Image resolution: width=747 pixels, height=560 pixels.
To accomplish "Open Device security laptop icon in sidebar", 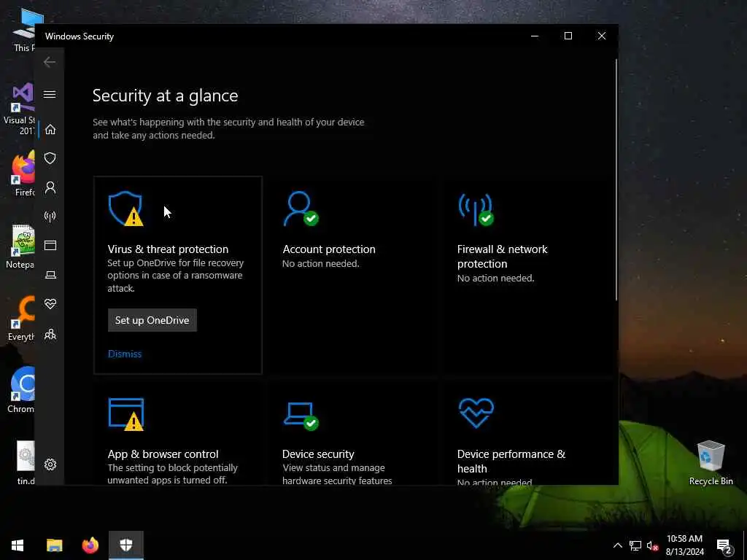I will pyautogui.click(x=50, y=275).
